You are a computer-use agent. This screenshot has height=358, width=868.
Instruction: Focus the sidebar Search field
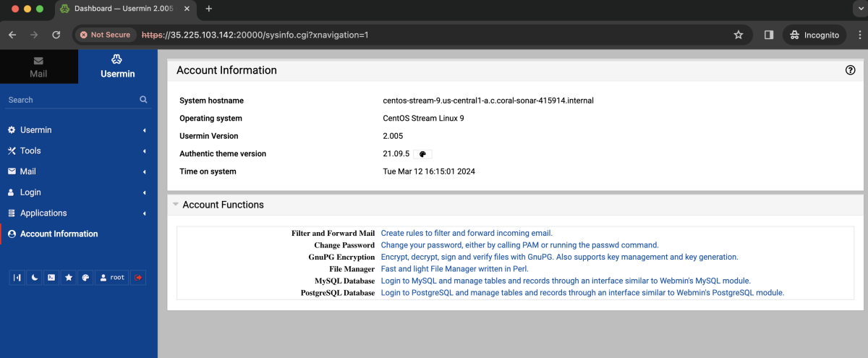click(x=71, y=100)
